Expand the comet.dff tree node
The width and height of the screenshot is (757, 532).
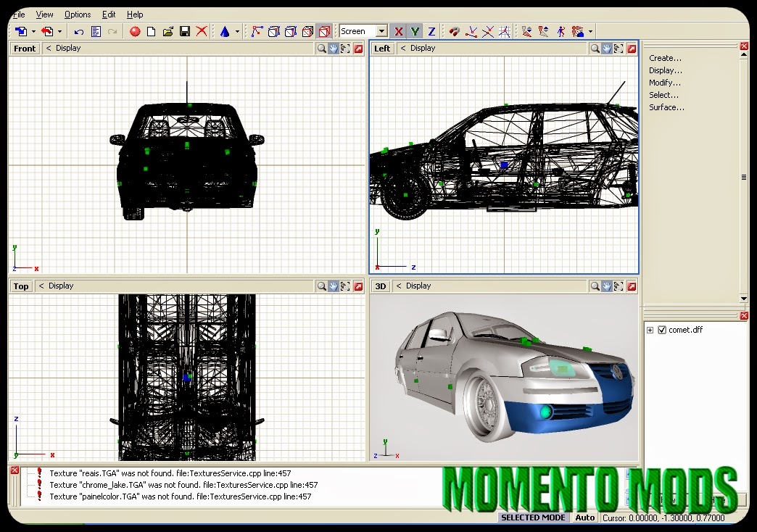[650, 330]
